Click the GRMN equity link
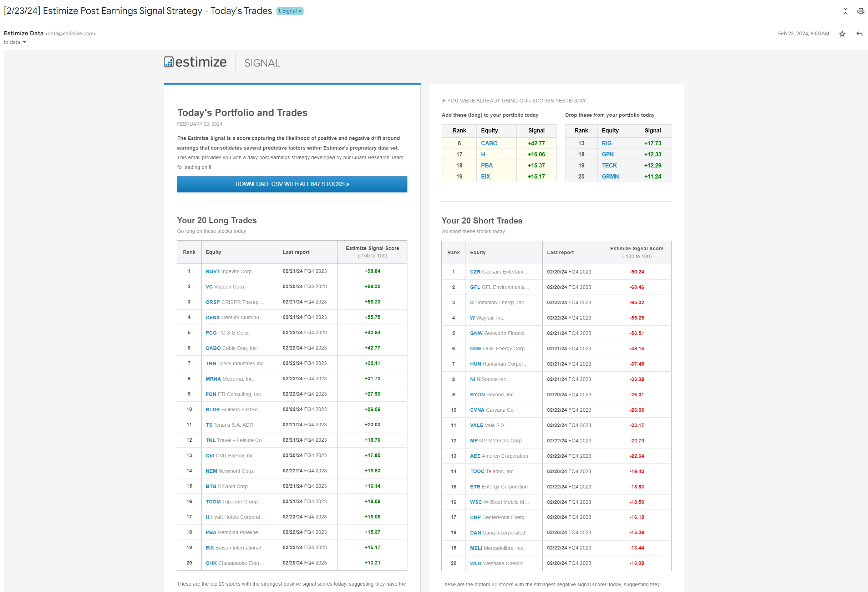Image resolution: width=868 pixels, height=592 pixels. (610, 176)
